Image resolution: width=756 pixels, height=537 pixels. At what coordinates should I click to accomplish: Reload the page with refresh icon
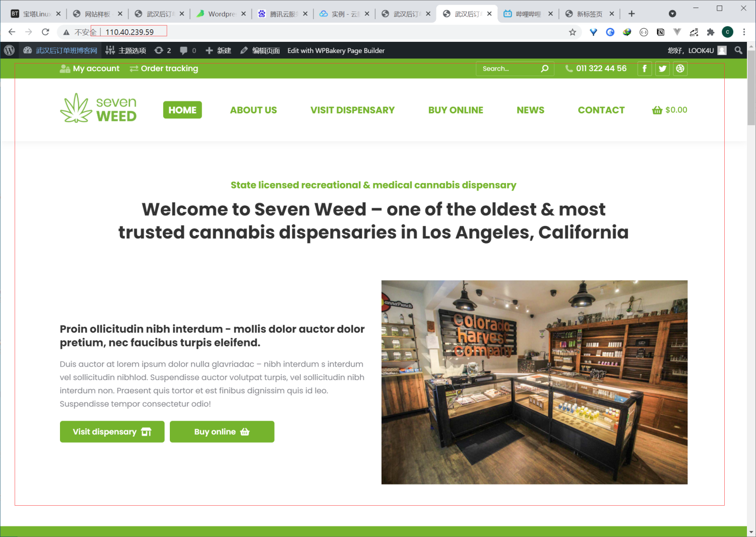(x=45, y=32)
